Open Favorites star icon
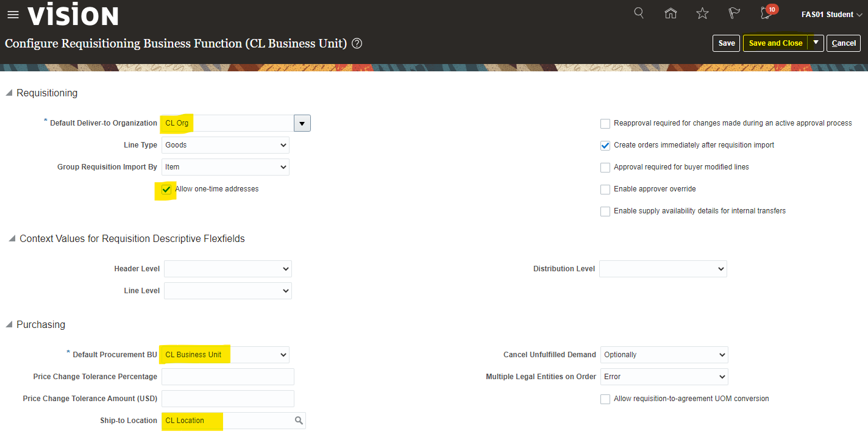This screenshot has width=868, height=445. point(702,13)
